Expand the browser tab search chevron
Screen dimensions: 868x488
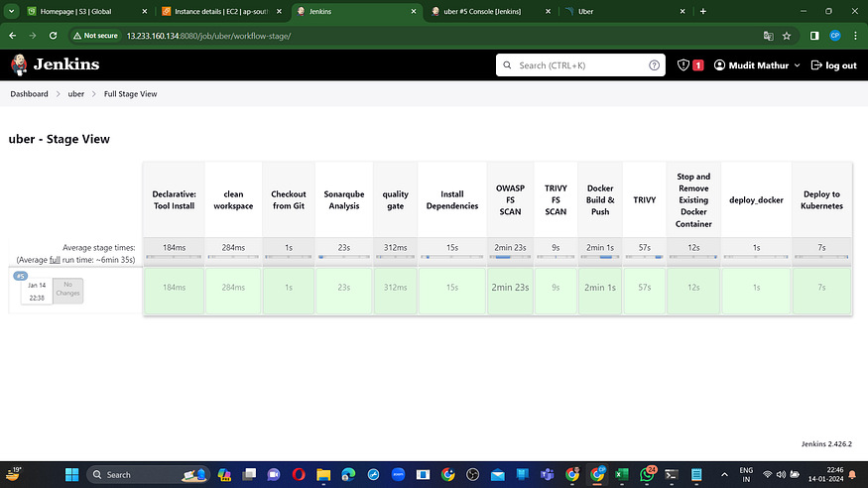(11, 11)
